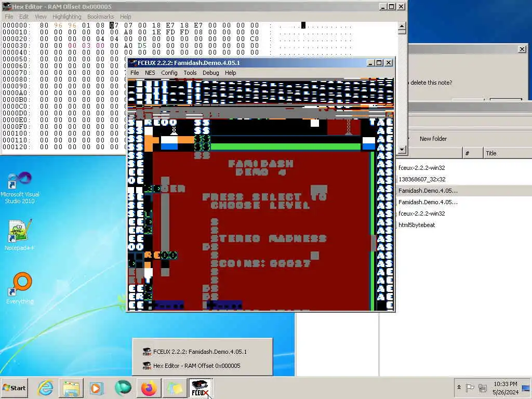Screen dimensions: 532x399
Task: Open File menu in FCEUX window
Action: point(135,73)
